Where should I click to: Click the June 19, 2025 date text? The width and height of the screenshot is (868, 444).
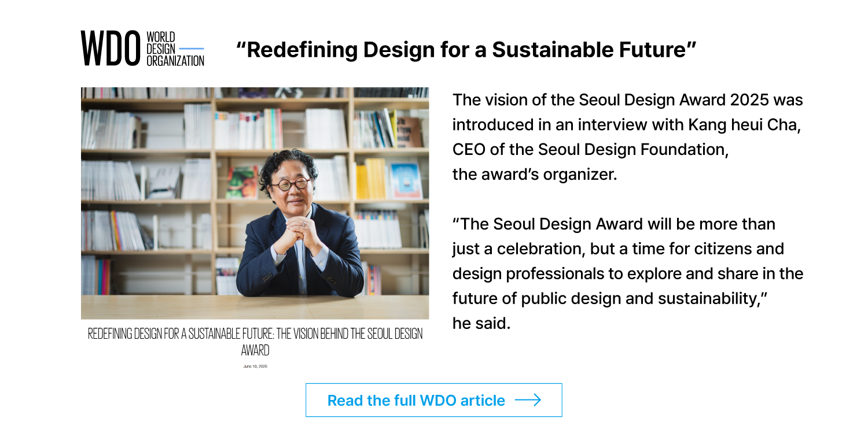tap(255, 367)
